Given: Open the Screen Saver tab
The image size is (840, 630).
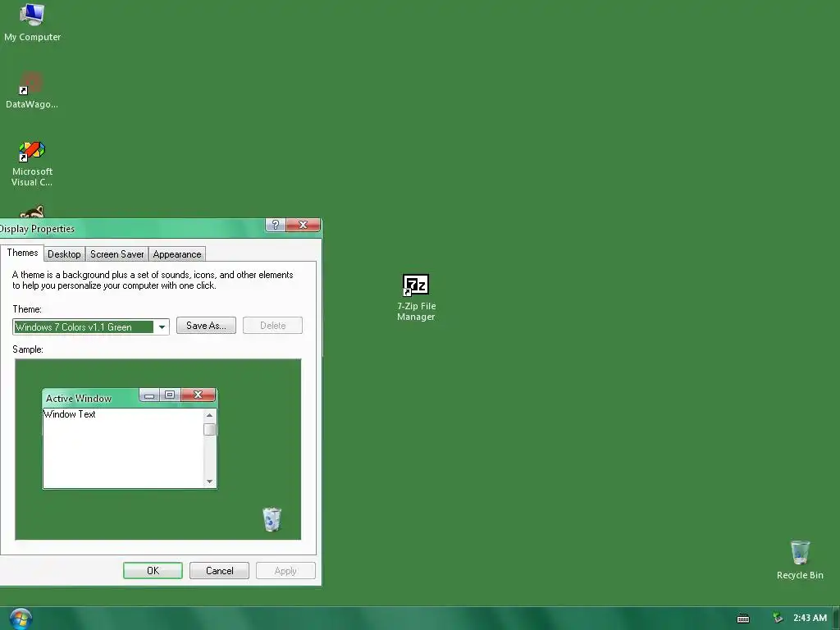Looking at the screenshot, I should pyautogui.click(x=116, y=254).
